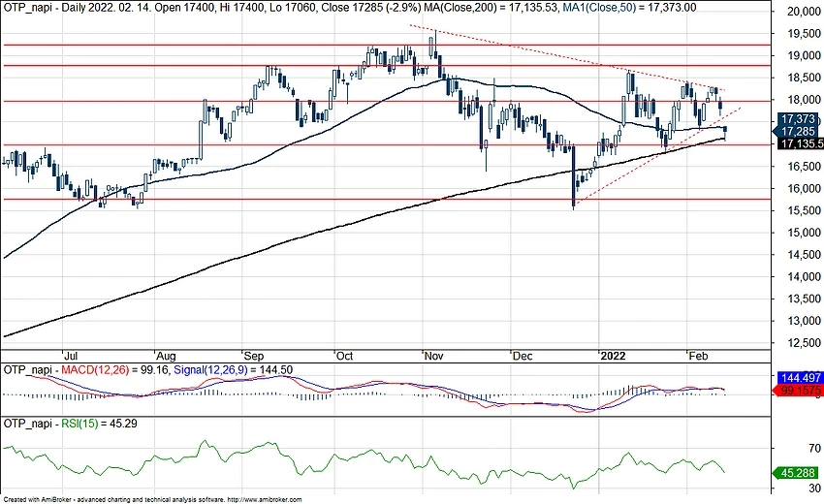Click the 2022 label on time axis

pyautogui.click(x=613, y=356)
